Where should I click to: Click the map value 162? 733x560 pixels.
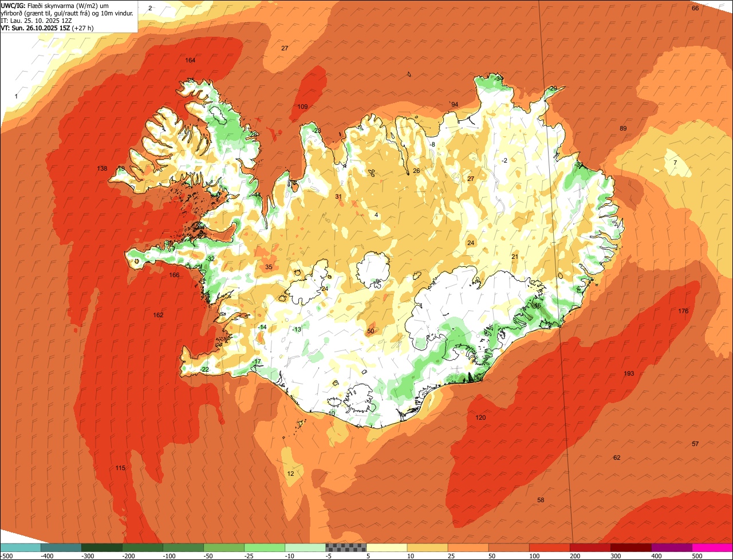tap(158, 316)
